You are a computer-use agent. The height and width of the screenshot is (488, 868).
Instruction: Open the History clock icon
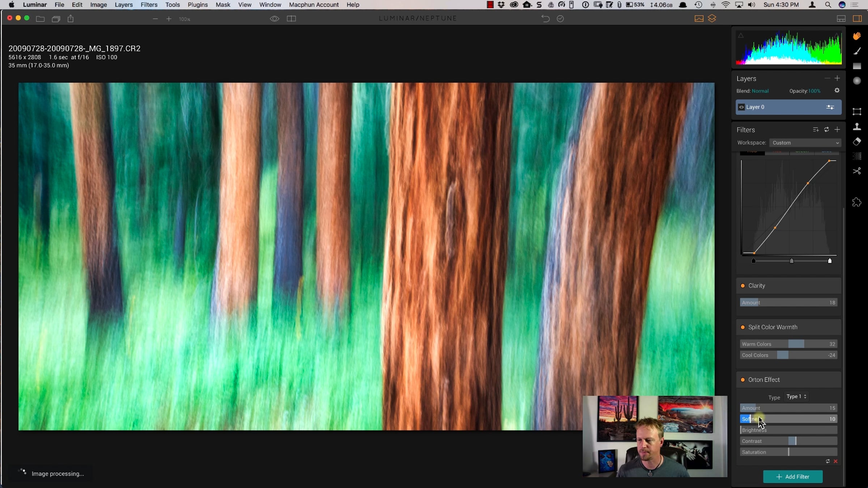tap(560, 19)
